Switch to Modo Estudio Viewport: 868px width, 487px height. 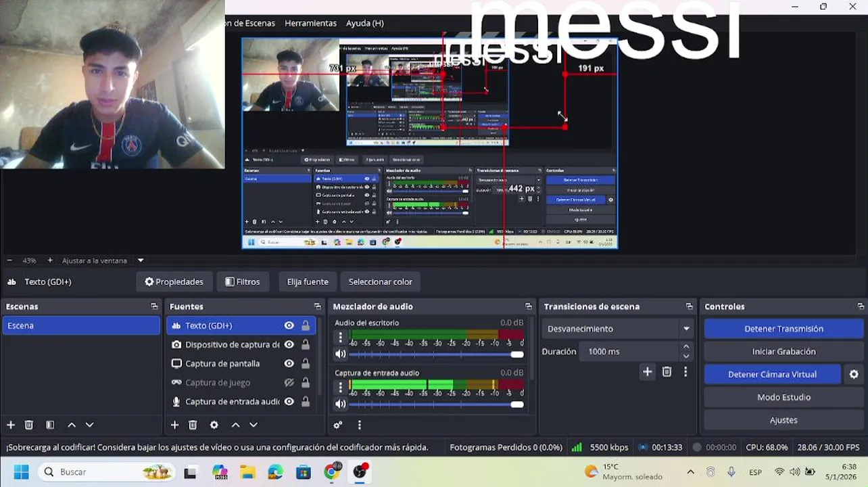(783, 397)
